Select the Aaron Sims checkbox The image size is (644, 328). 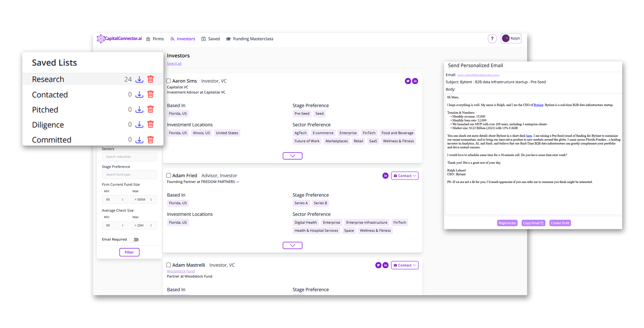coord(169,81)
